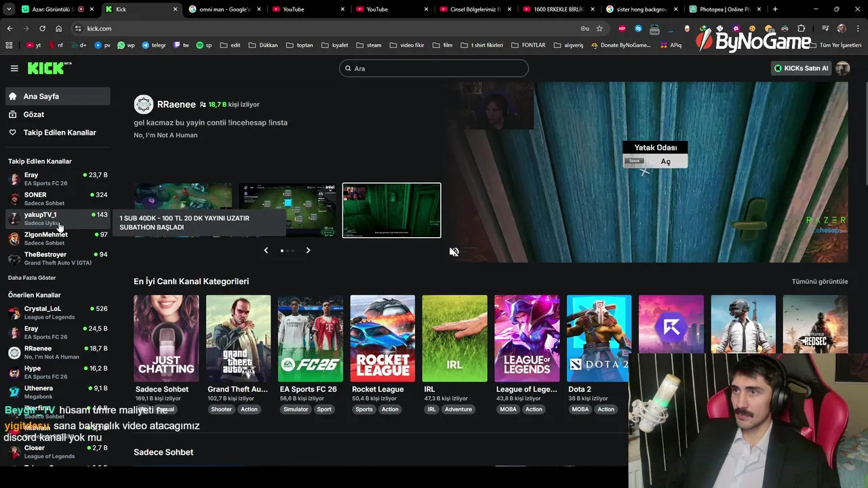Go to previous featured stream arrow
Viewport: 868px width, 488px height.
[266, 250]
